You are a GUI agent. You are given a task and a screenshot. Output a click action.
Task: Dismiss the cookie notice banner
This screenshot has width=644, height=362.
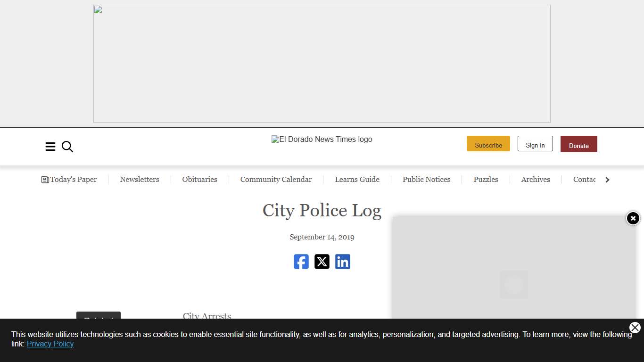(635, 328)
